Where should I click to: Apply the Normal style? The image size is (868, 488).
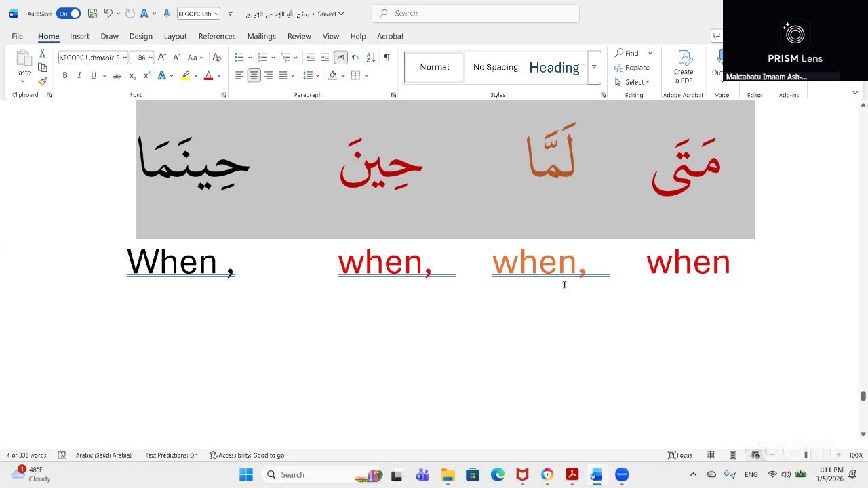point(435,67)
